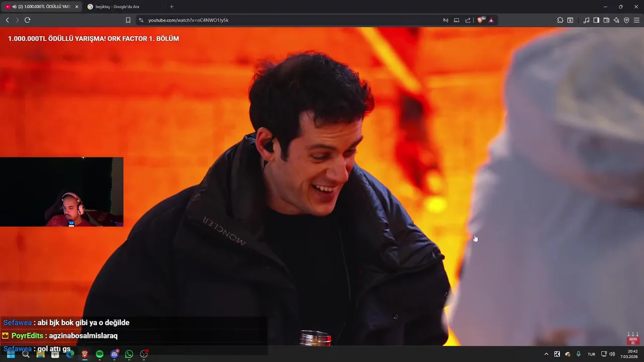
Task: Mute the audio indicator on YouTube tab
Action: 14,7
